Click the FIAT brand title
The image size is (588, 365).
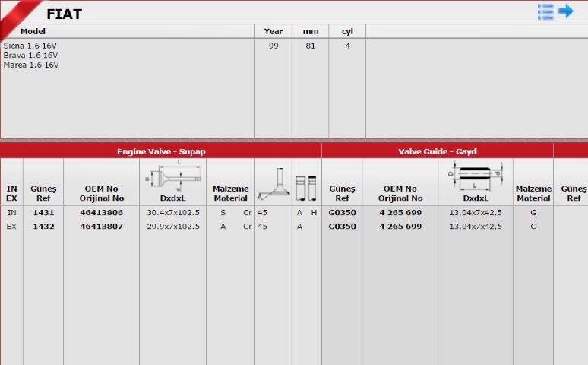(x=64, y=14)
